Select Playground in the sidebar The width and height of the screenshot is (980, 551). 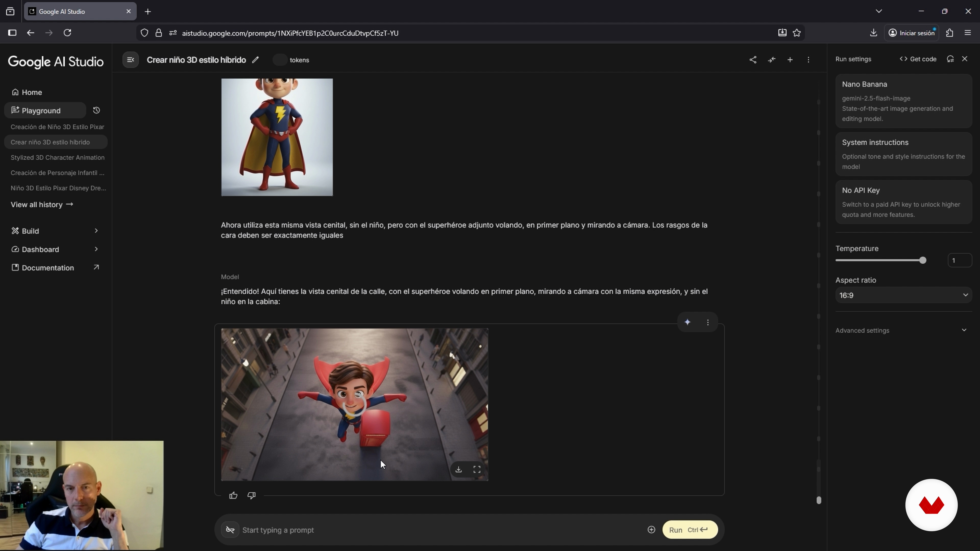45,110
